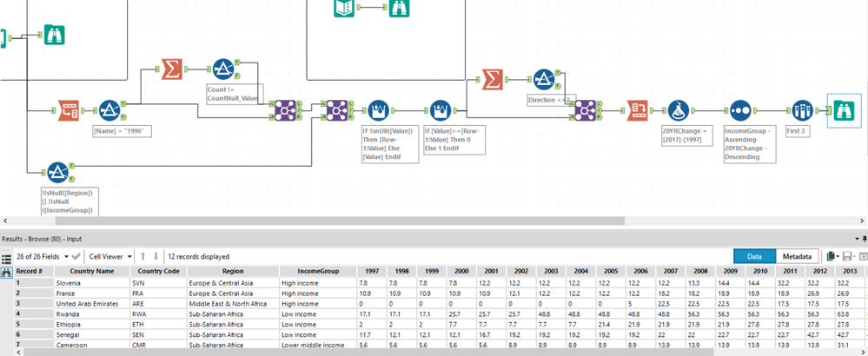
Task: Click the messages list icon in results
Action: pyautogui.click(x=7, y=258)
